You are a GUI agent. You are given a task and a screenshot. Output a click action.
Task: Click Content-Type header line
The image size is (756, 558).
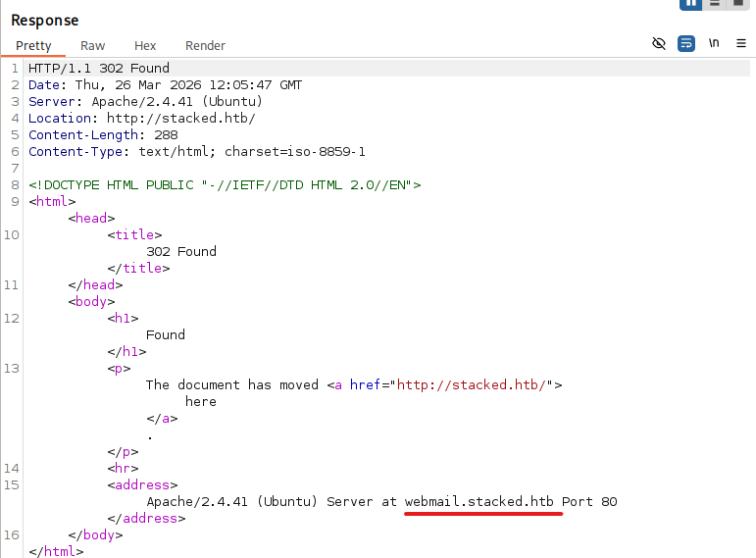click(x=197, y=151)
